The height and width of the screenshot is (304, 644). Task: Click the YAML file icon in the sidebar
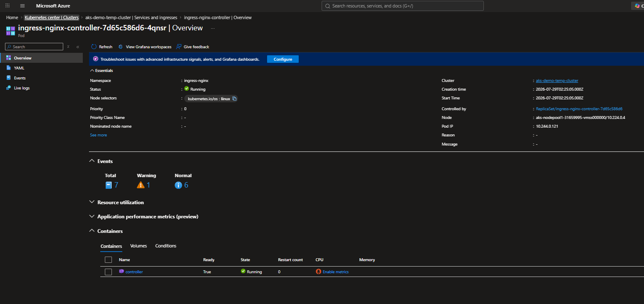pos(9,68)
